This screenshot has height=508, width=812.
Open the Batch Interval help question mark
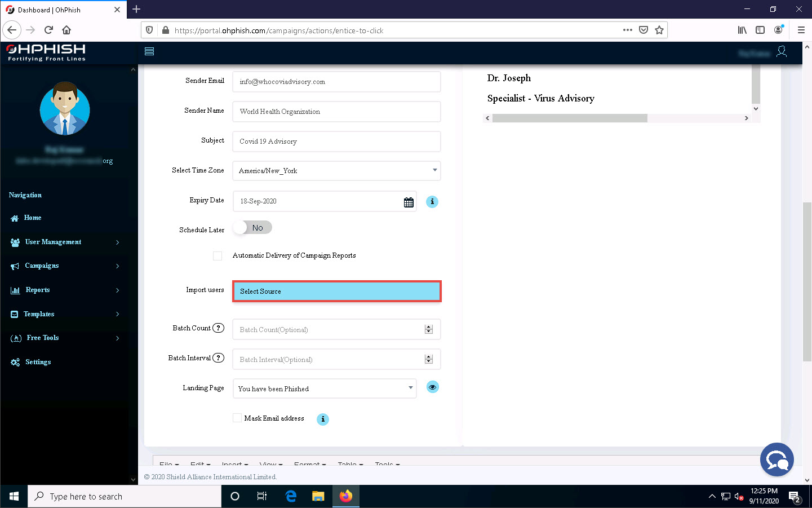coord(219,358)
